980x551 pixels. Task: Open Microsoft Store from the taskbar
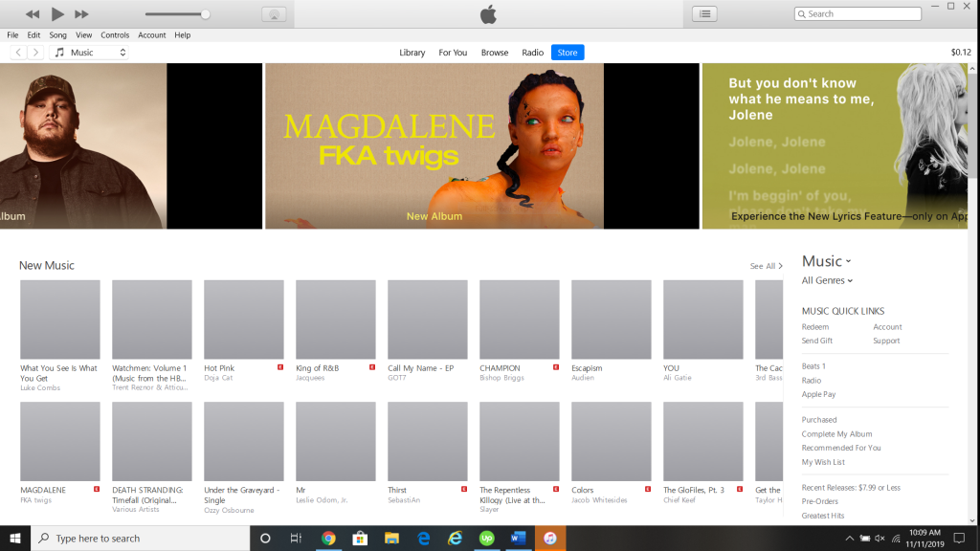360,538
